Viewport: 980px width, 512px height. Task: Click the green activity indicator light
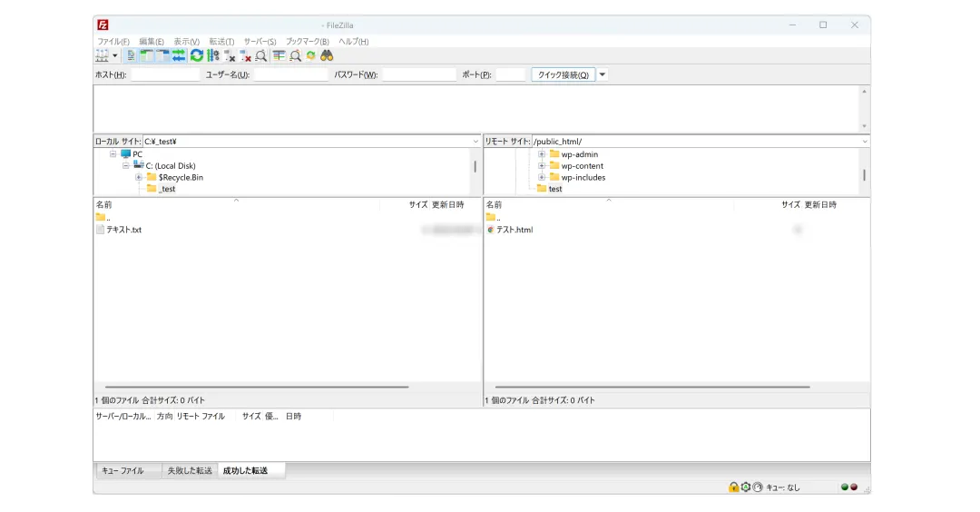point(845,487)
